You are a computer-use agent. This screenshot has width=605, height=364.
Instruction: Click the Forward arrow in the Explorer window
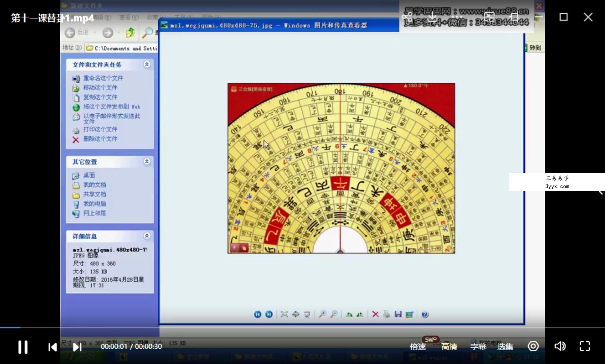coord(108,33)
